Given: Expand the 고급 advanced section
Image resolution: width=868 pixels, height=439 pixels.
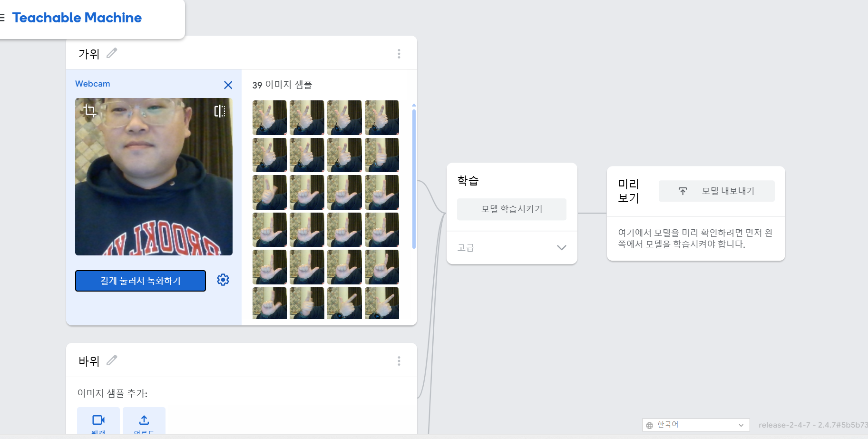Looking at the screenshot, I should pos(512,247).
